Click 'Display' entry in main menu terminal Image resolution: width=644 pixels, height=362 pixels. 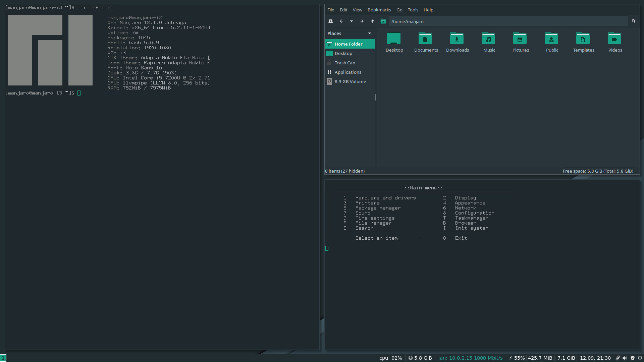point(465,198)
